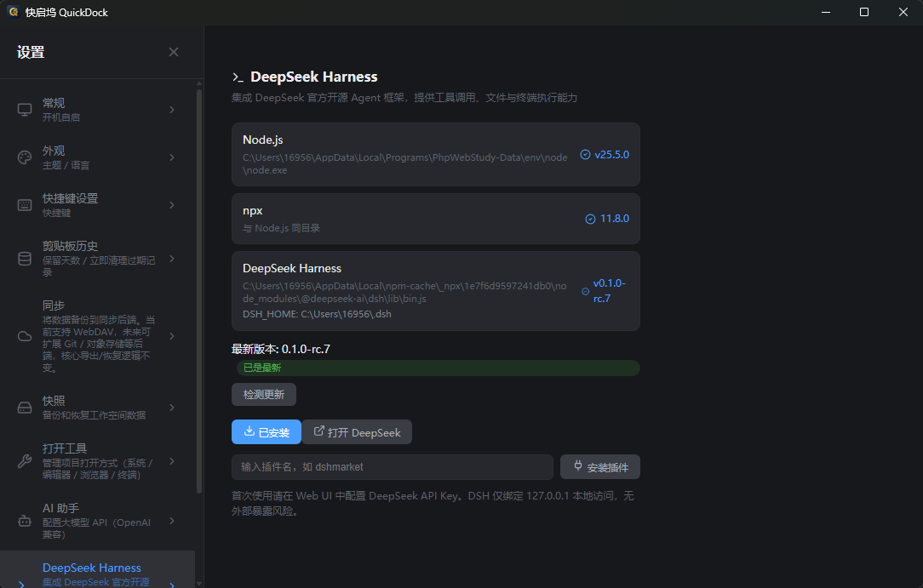Viewport: 923px width, 588px height.
Task: Expand the 剪贴板历史 chevron
Action: (172, 259)
